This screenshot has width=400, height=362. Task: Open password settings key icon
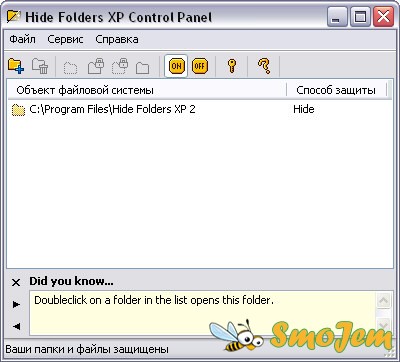pos(232,66)
